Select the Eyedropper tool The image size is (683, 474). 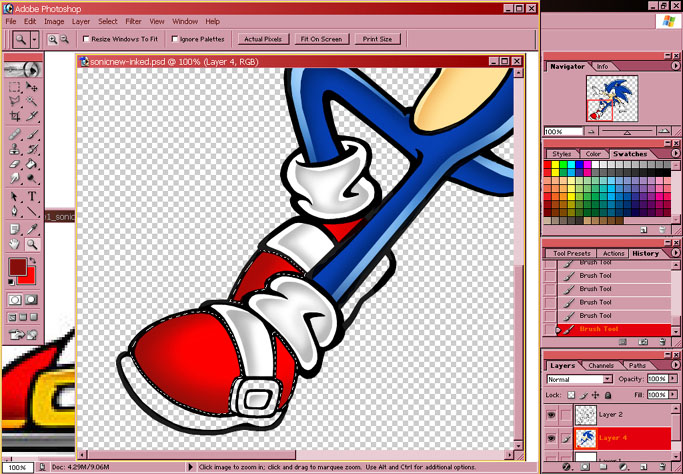pos(31,229)
